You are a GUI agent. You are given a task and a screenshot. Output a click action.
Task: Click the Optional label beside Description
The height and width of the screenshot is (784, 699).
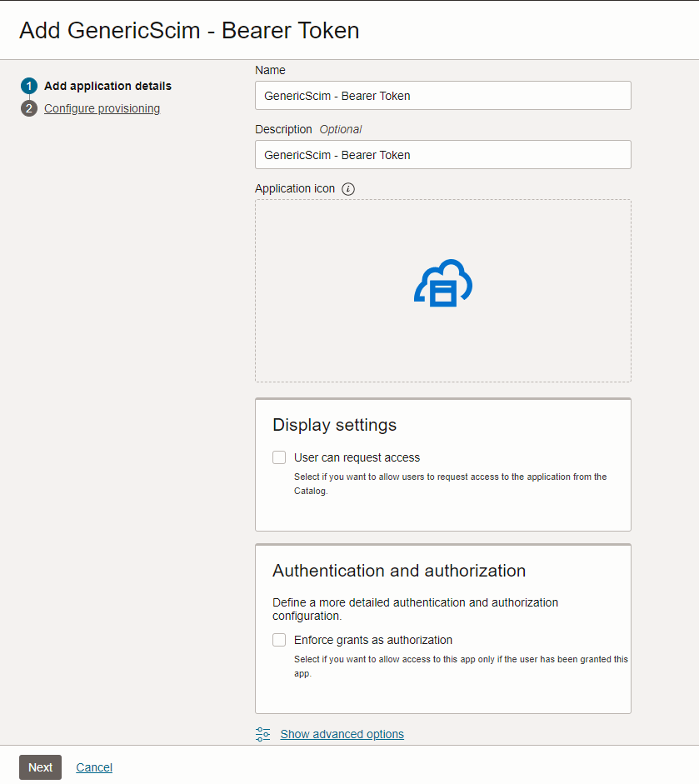click(342, 129)
